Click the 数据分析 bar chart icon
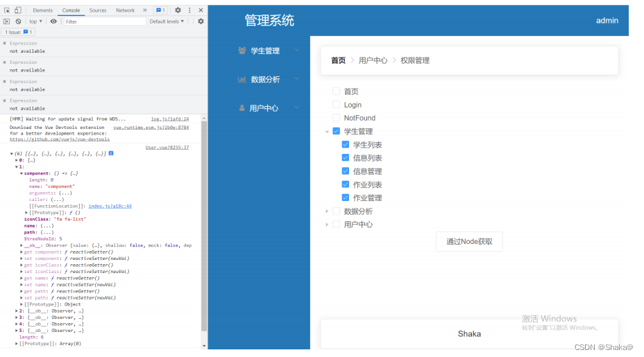644x357 pixels. [242, 79]
